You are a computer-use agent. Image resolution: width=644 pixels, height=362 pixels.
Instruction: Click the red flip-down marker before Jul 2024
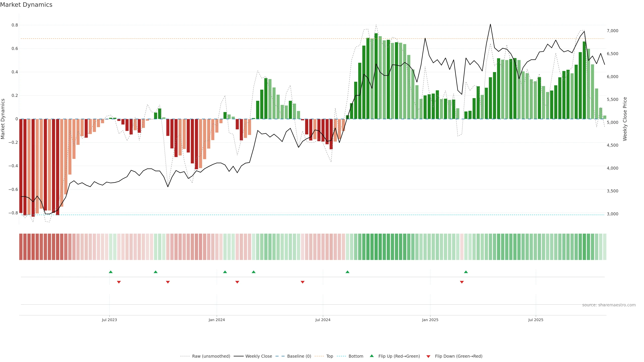pos(303,282)
